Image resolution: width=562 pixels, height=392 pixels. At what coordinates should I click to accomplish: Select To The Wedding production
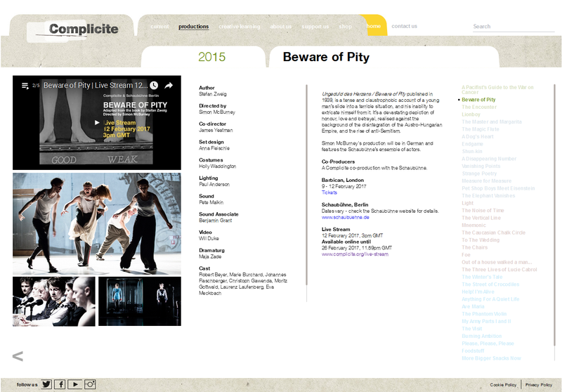[x=481, y=240]
